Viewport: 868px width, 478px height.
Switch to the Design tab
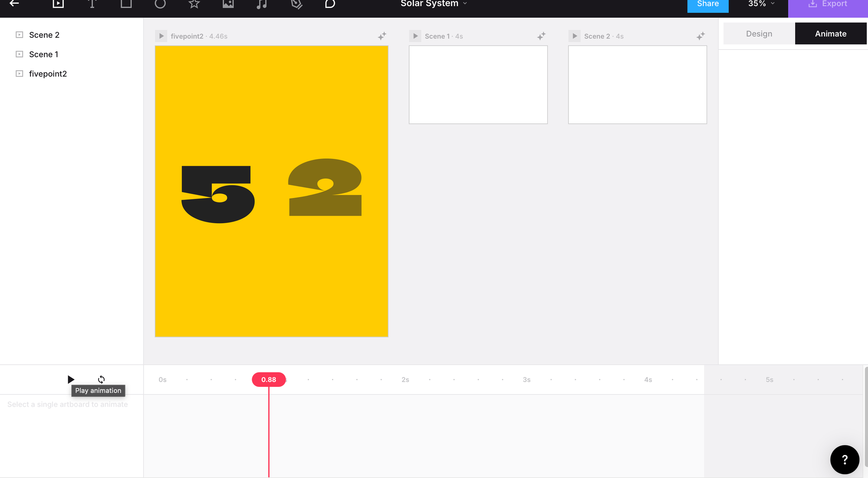pos(759,34)
